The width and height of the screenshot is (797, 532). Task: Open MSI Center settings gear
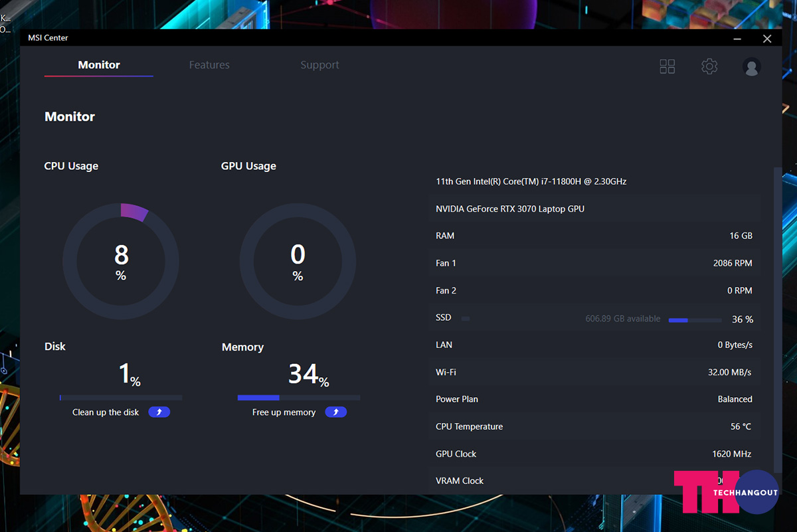709,66
